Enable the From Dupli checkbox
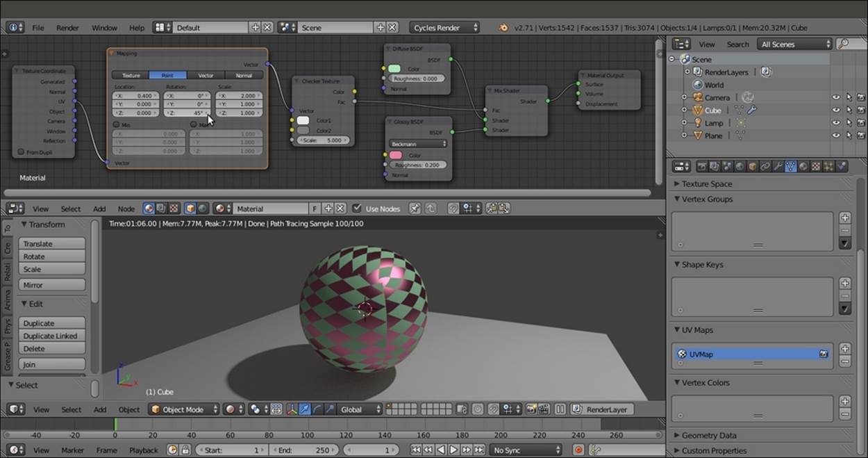 [x=21, y=152]
